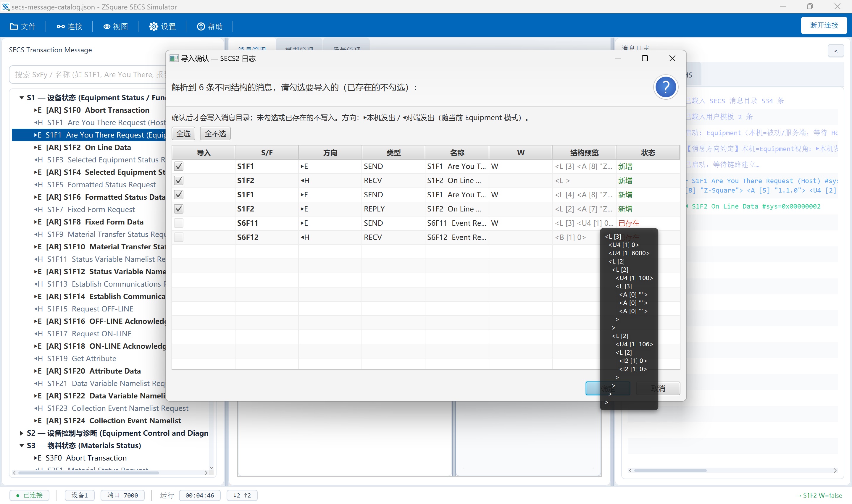Click the 设备1 status bar entry
Screen dimensions: 852x504
pos(80,495)
